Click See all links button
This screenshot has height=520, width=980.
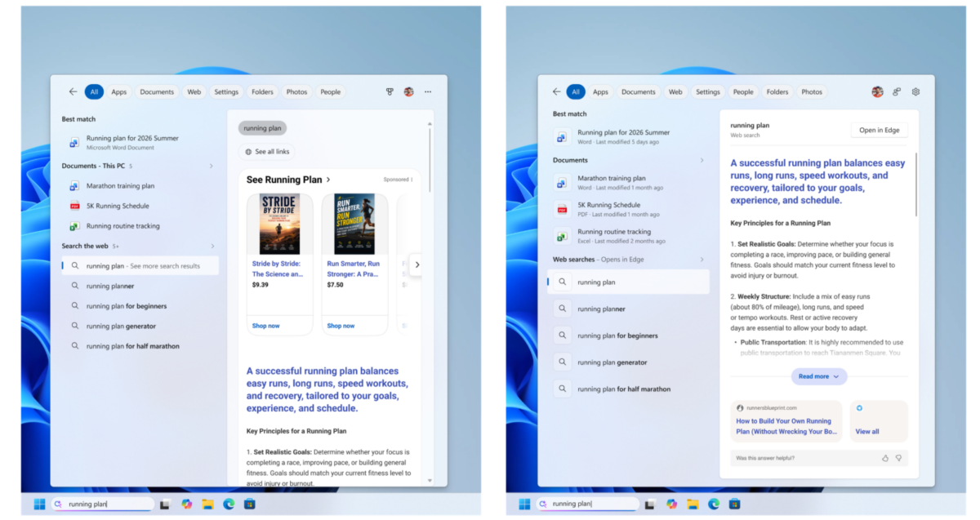pyautogui.click(x=266, y=152)
